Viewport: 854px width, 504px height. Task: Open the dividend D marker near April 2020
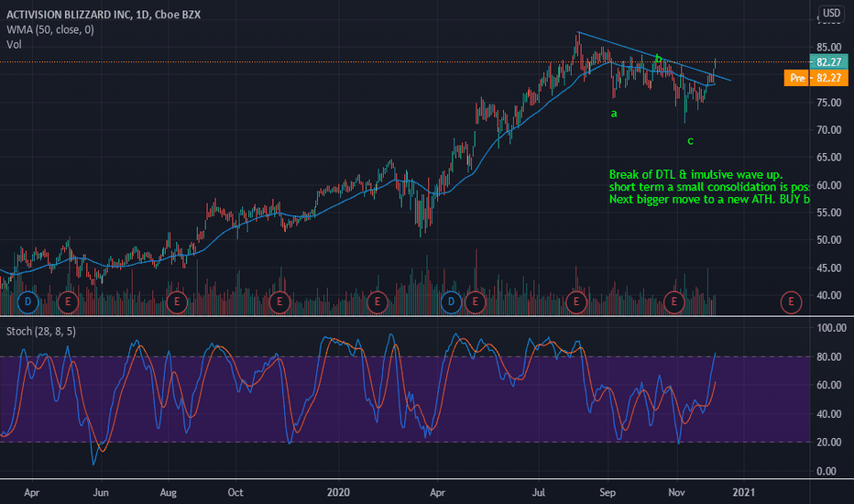click(x=451, y=301)
